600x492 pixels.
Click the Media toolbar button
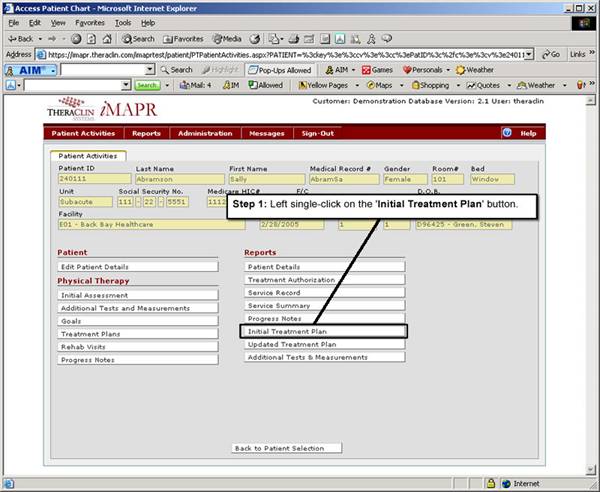click(227, 39)
